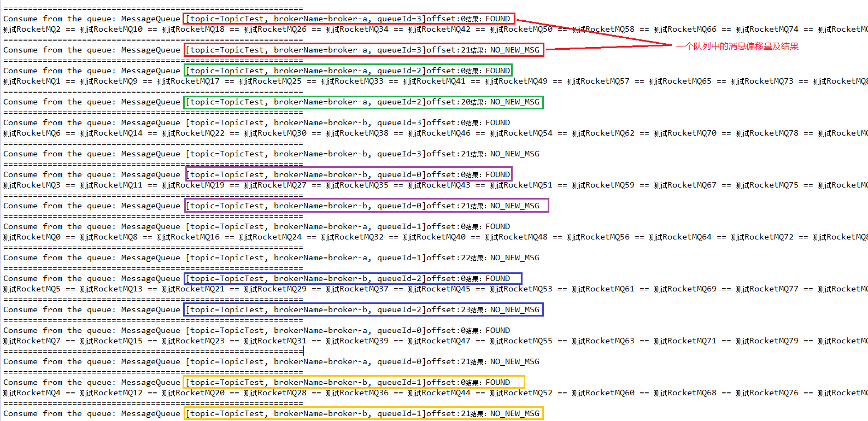Select NO_NEW_MSG result for broker-a queueId=1

coord(514,258)
